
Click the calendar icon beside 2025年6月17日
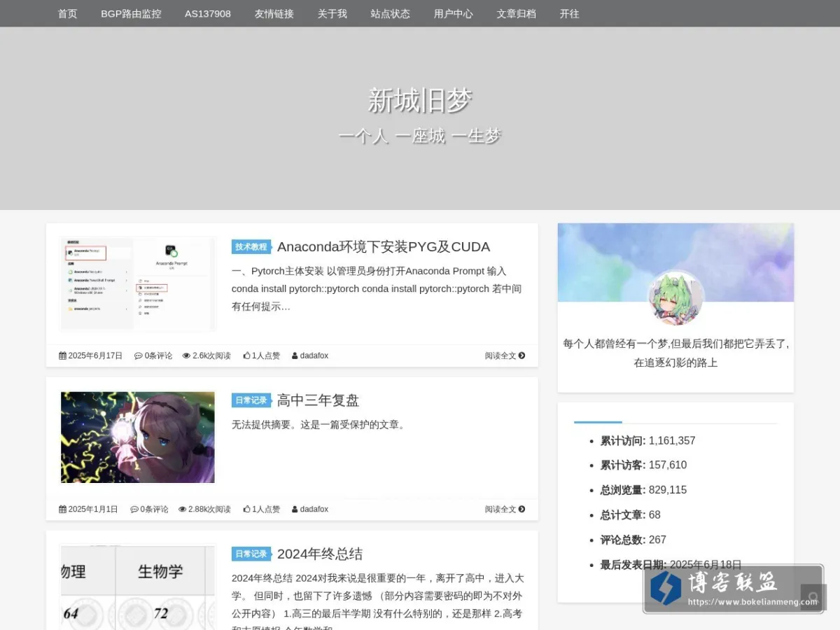62,356
